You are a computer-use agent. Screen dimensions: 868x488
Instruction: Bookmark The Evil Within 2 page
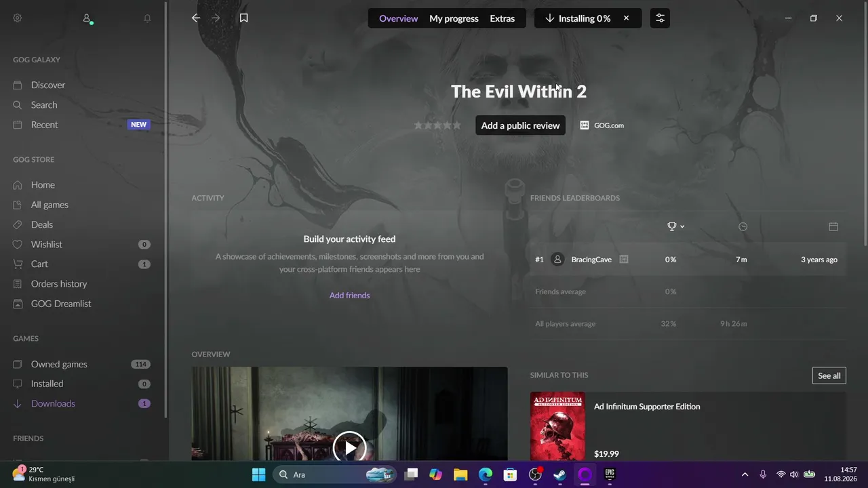coord(244,18)
